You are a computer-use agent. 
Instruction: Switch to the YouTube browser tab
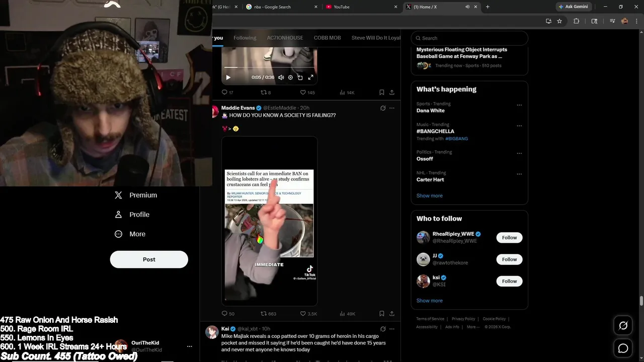click(361, 7)
